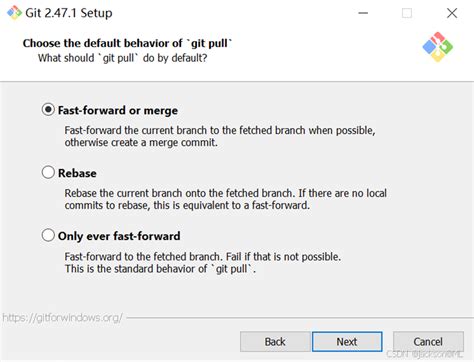Click the Git icon in title bar
Screen dimensions: 474x362
click(x=14, y=13)
